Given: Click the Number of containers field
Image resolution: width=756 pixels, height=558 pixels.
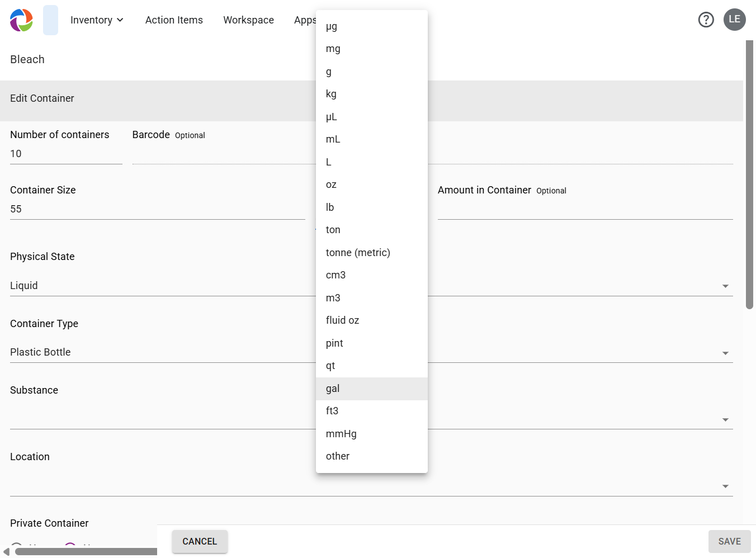Looking at the screenshot, I should (66, 154).
